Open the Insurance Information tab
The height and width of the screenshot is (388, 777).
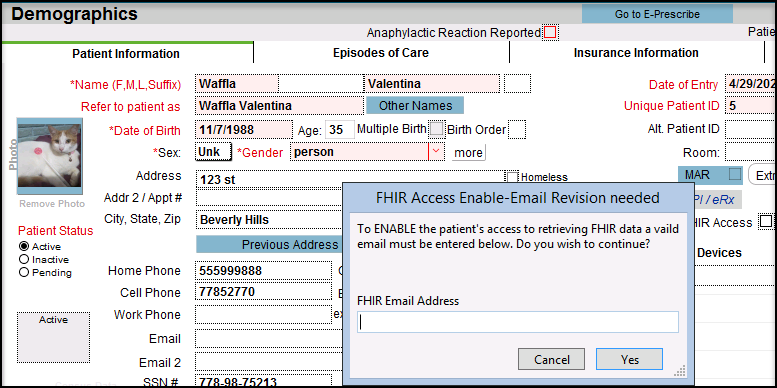click(x=636, y=53)
